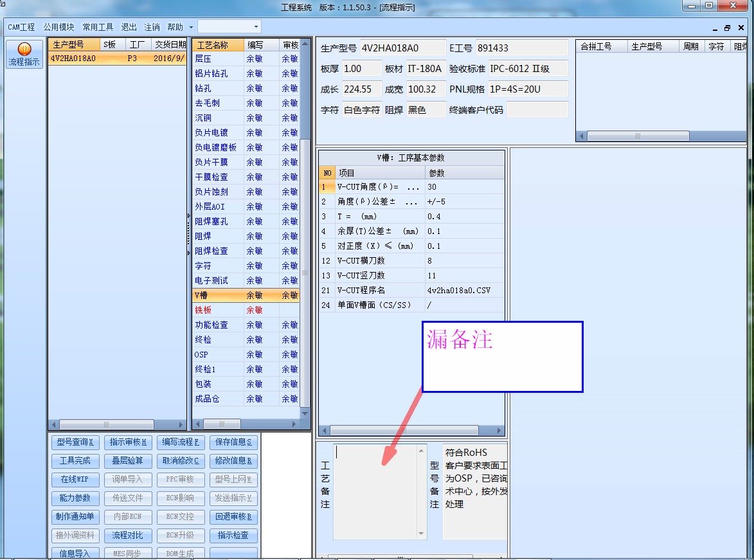The image size is (754, 560).
Task: Select the 钻孔 process row
Action: click(246, 89)
